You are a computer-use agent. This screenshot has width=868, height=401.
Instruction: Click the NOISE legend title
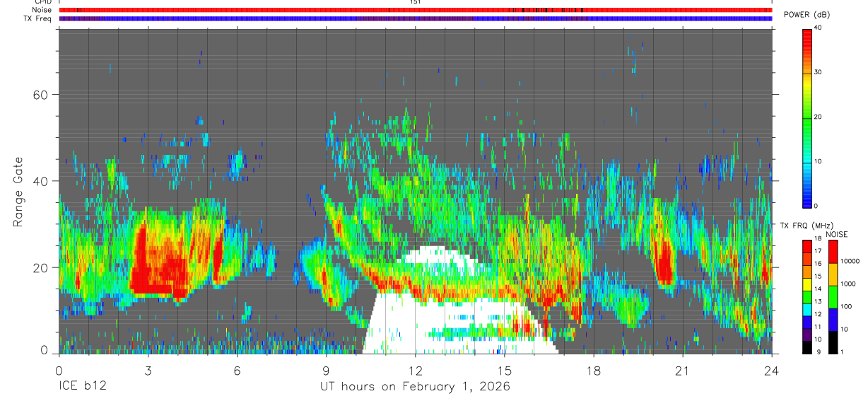click(836, 234)
